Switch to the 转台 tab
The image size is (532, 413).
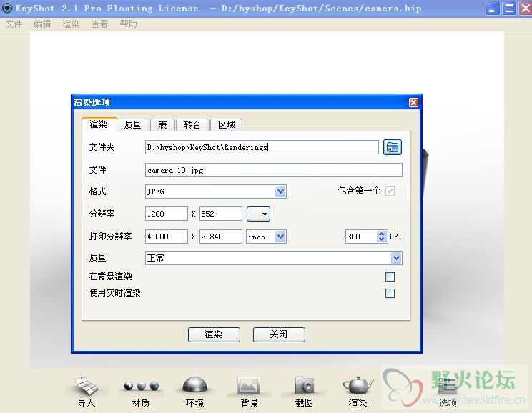192,125
